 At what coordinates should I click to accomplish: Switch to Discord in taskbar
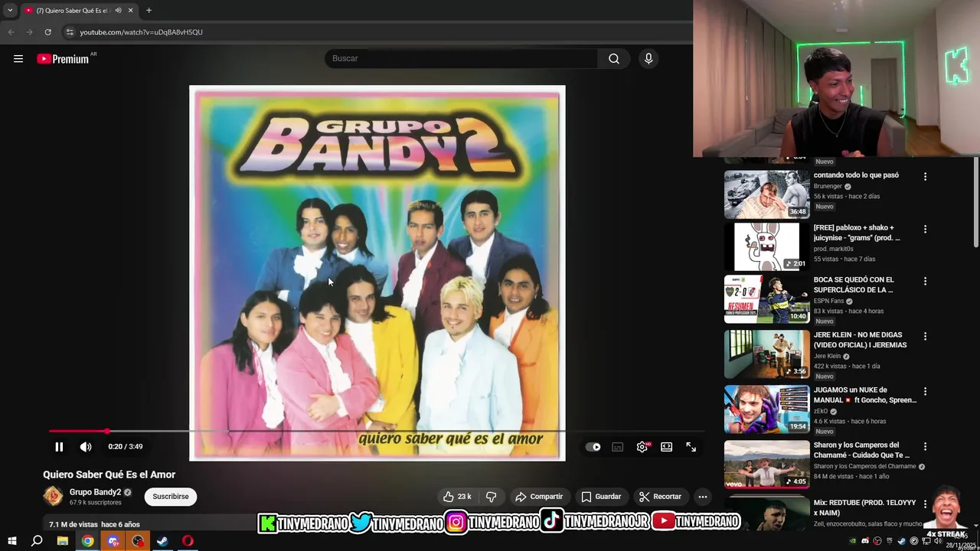coord(113,541)
